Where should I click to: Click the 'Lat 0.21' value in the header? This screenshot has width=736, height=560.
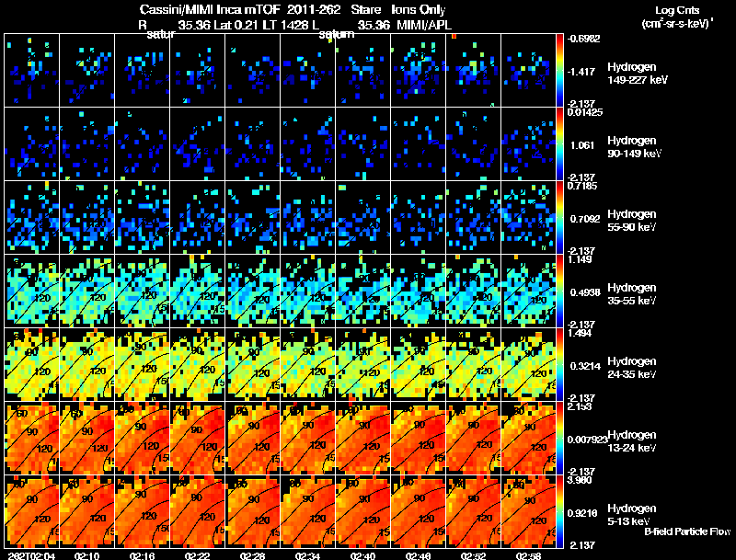pos(236,25)
